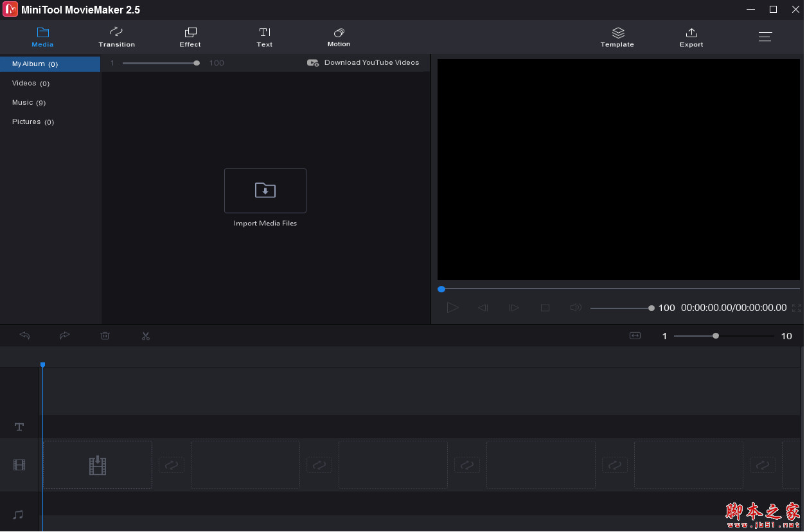Select My Album category

[50, 64]
